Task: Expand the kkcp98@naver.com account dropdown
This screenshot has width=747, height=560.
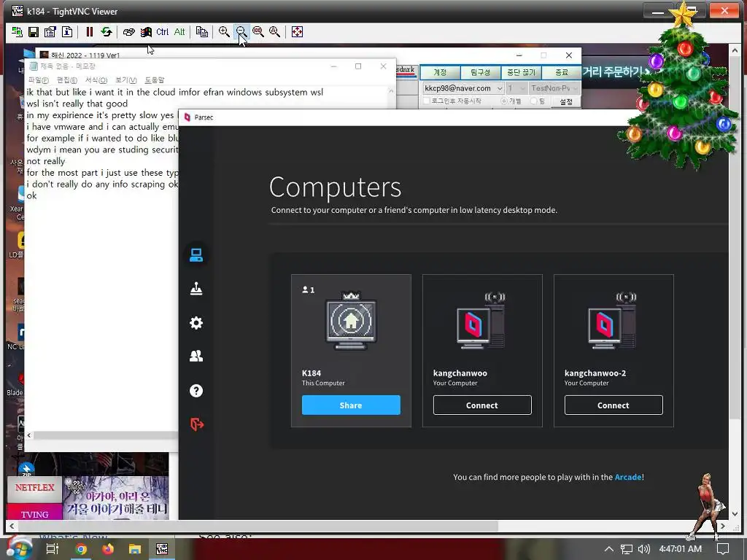Action: click(500, 88)
